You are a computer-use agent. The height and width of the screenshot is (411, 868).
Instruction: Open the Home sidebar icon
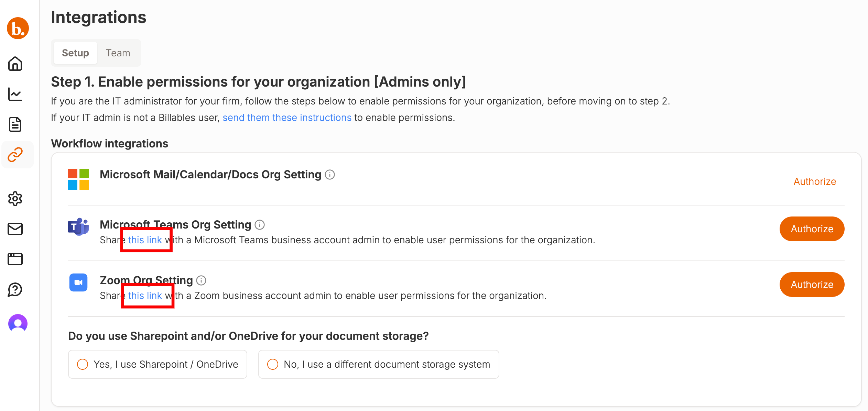(15, 64)
